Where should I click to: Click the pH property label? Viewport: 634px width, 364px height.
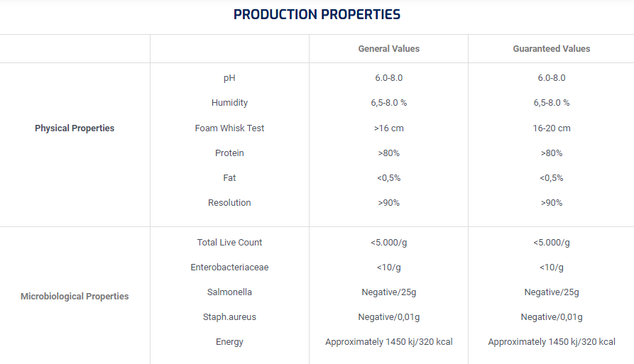pyautogui.click(x=229, y=78)
